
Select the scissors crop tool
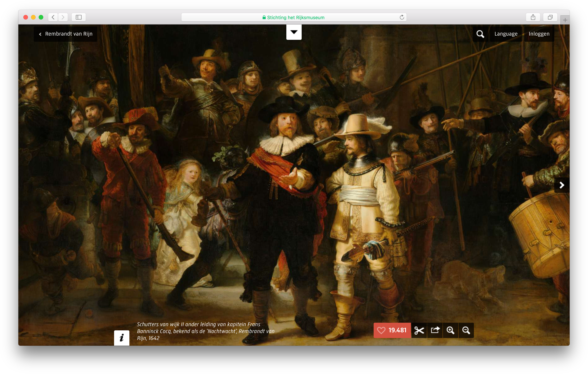419,330
